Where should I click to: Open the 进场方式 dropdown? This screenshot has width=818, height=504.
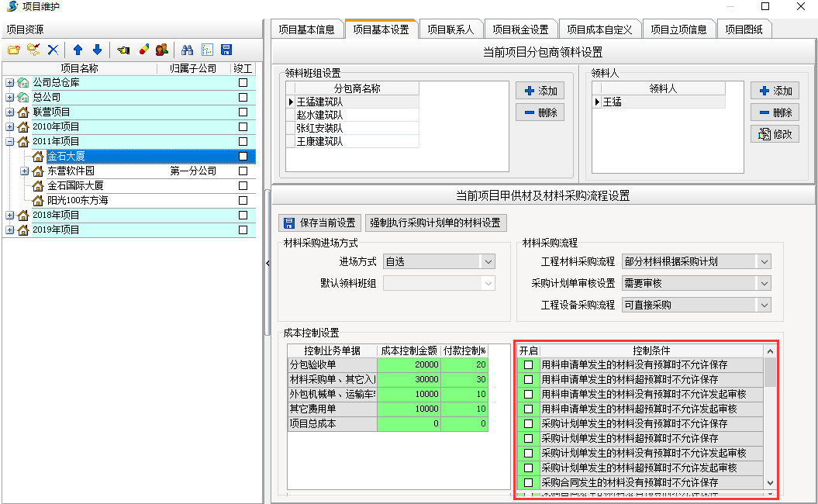pyautogui.click(x=488, y=262)
